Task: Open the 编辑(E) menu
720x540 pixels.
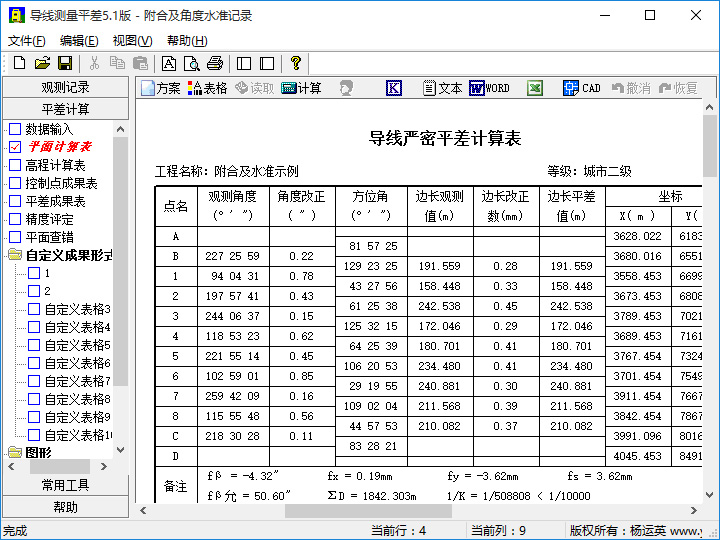Action: click(x=79, y=41)
